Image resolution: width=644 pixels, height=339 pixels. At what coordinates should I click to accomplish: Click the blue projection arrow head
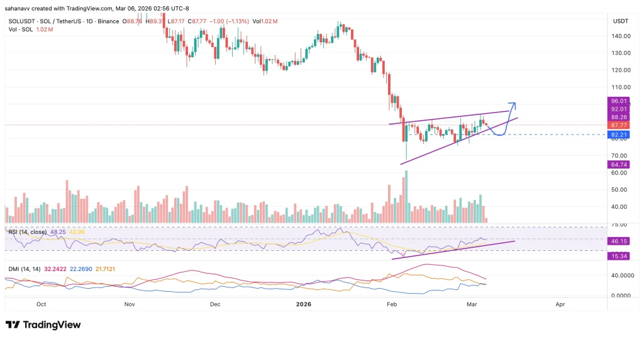512,104
